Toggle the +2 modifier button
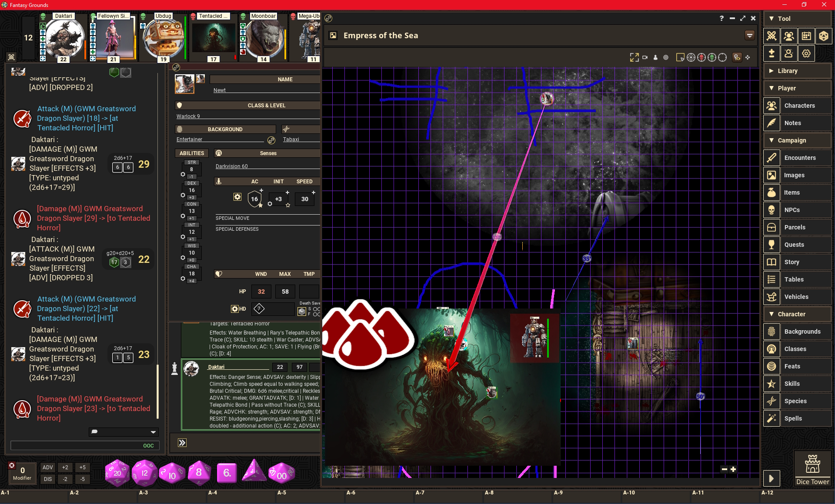This screenshot has height=504, width=835. (x=65, y=468)
